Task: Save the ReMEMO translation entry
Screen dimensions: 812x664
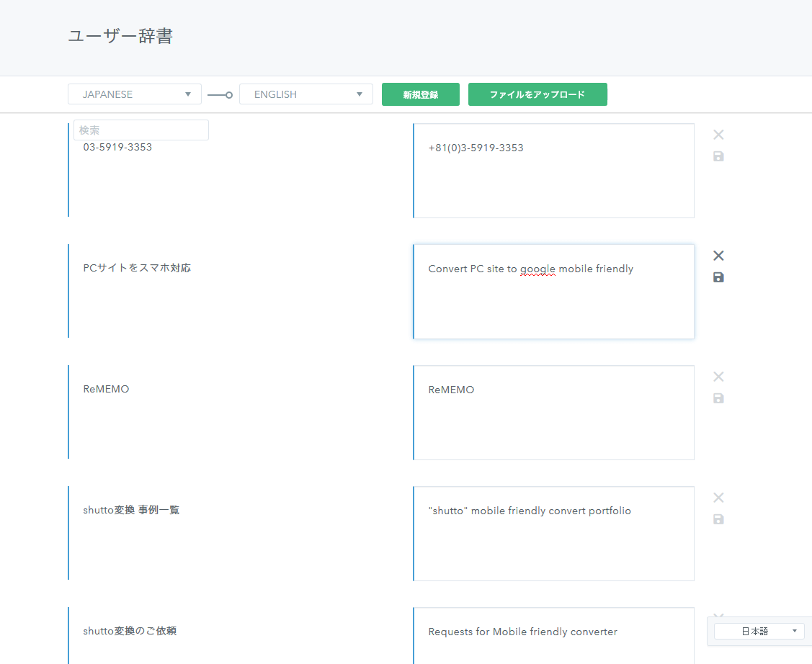Action: click(x=718, y=398)
